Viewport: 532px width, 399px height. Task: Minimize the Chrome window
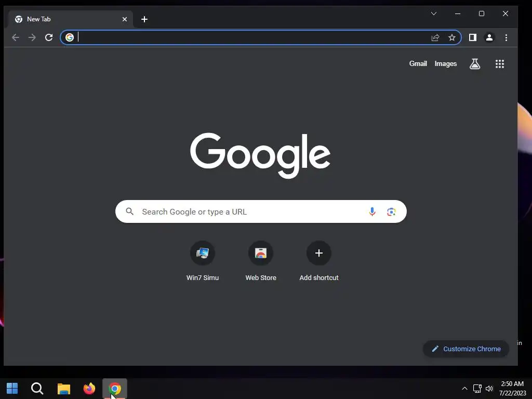458,14
